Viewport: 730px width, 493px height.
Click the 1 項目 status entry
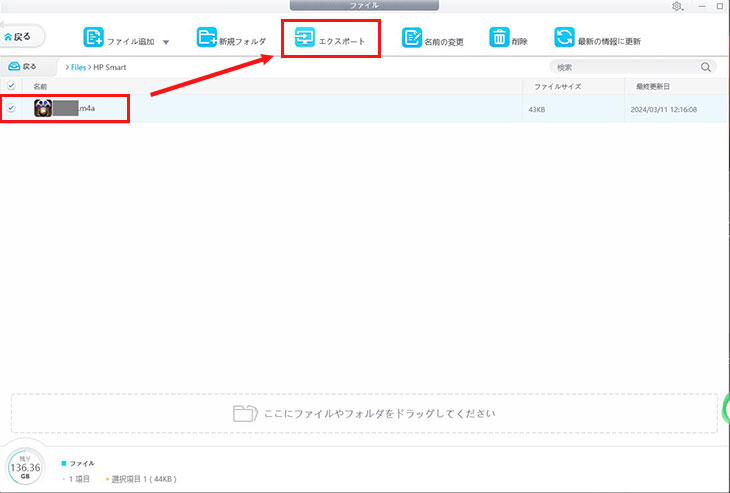click(76, 479)
